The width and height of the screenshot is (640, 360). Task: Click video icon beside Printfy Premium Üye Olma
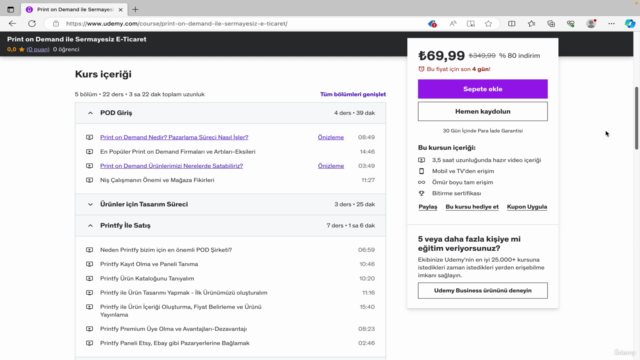[89, 329]
